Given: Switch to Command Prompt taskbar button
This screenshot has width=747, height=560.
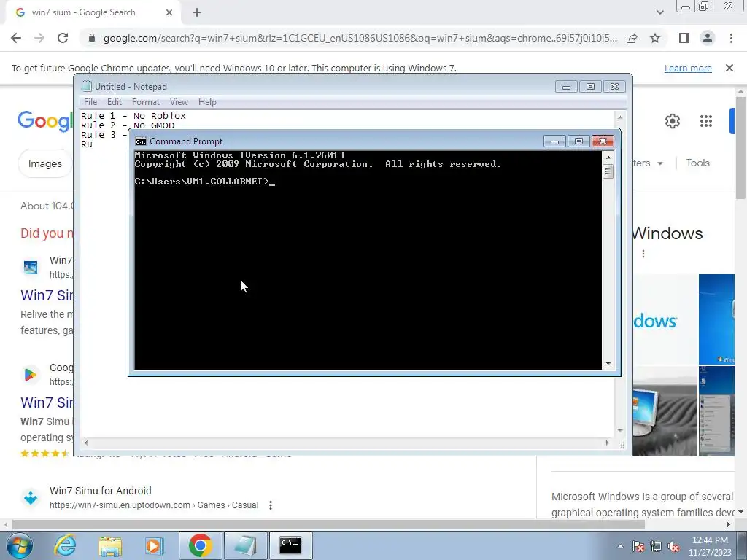Looking at the screenshot, I should tap(290, 545).
